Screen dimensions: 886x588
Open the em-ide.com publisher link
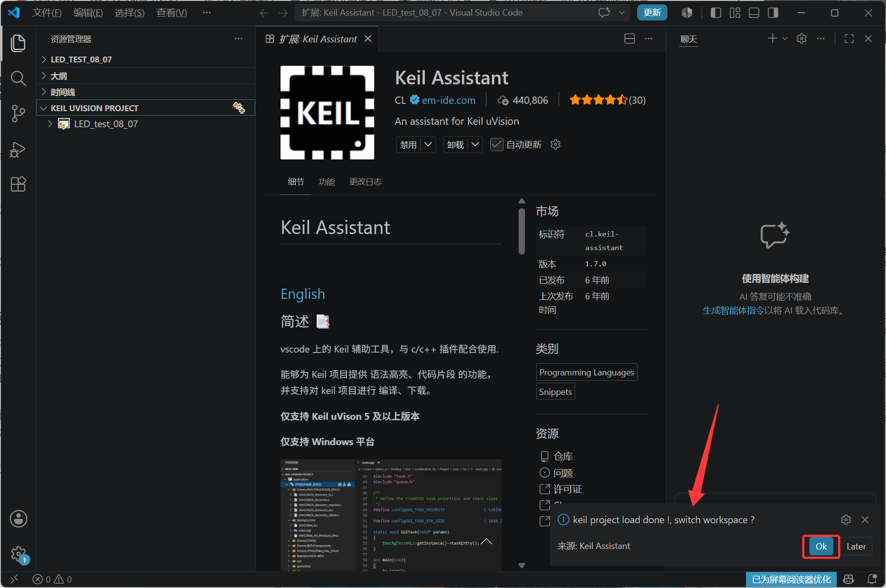point(448,100)
